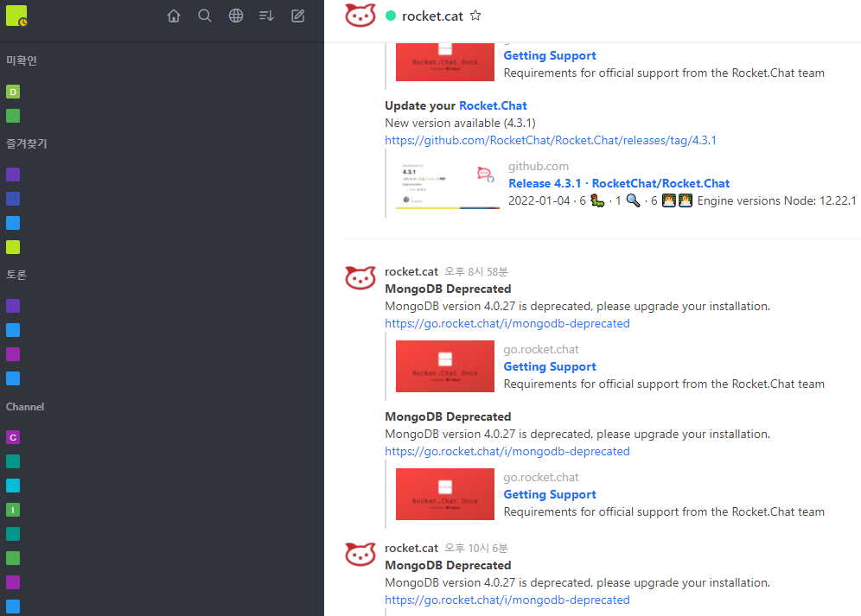Collapse the Channel section header

coord(25,407)
